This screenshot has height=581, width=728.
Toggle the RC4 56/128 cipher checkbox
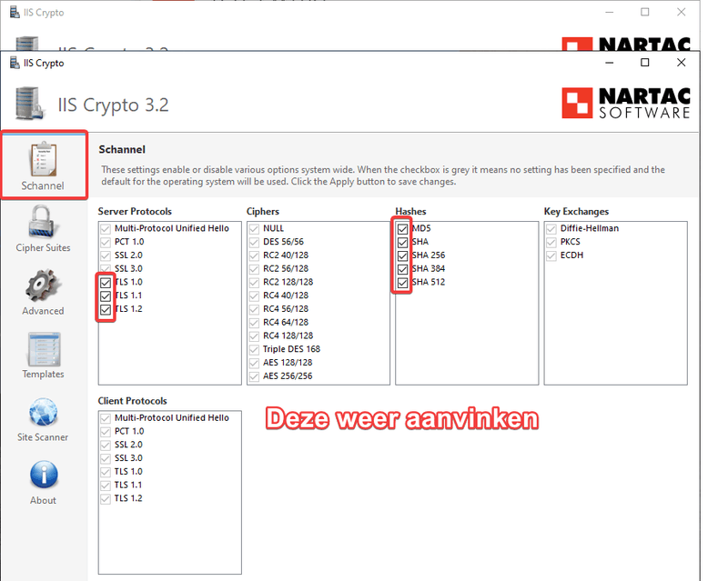pyautogui.click(x=254, y=309)
